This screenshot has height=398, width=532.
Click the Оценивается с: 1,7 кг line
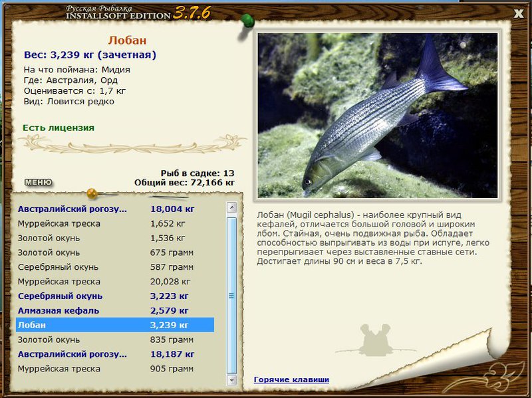[74, 91]
